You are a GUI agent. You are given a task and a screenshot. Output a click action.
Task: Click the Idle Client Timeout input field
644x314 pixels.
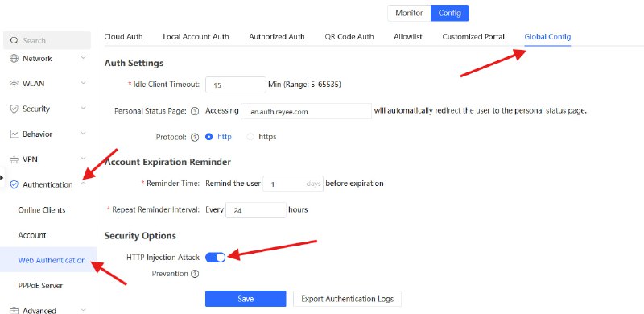point(236,85)
